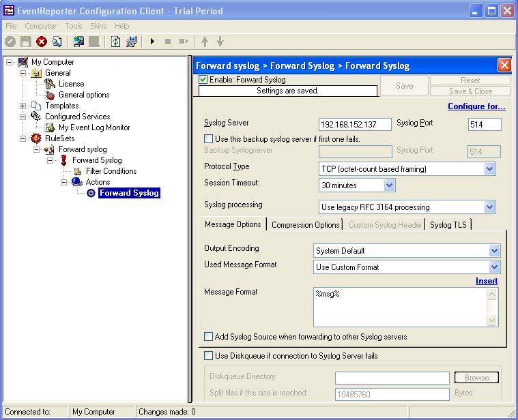Image resolution: width=518 pixels, height=420 pixels.
Task: Open the Computer menu
Action: pos(41,26)
